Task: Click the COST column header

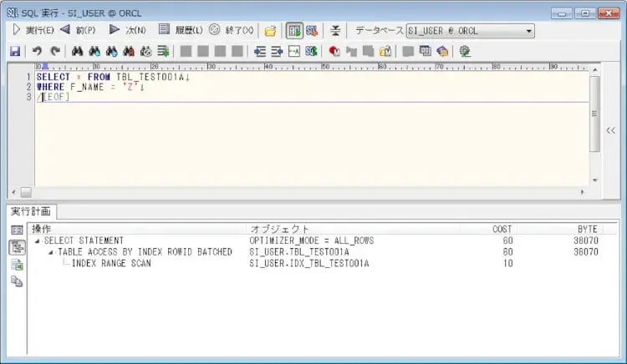Action: (x=502, y=229)
